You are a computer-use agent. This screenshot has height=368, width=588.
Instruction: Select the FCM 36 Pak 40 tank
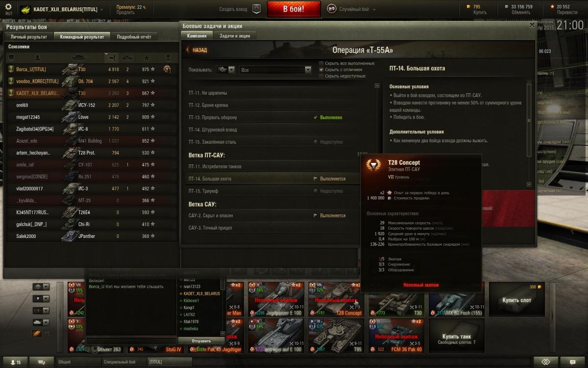coord(397,336)
